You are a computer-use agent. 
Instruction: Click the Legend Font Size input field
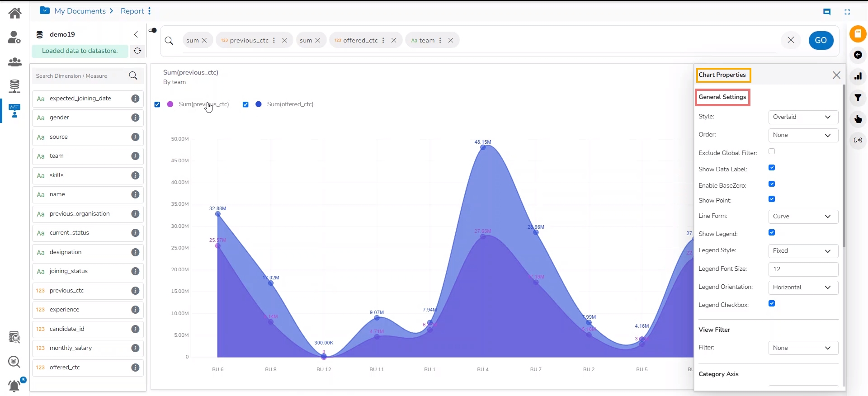pos(803,269)
